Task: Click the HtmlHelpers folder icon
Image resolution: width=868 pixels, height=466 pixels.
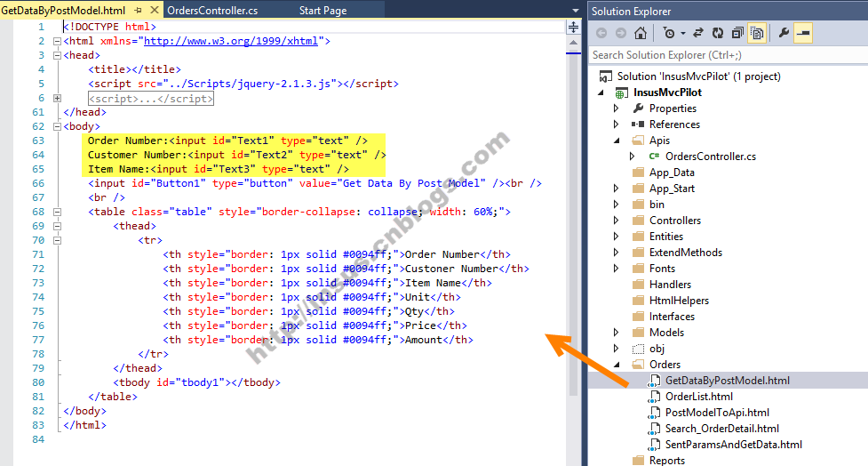Action: [x=638, y=301]
